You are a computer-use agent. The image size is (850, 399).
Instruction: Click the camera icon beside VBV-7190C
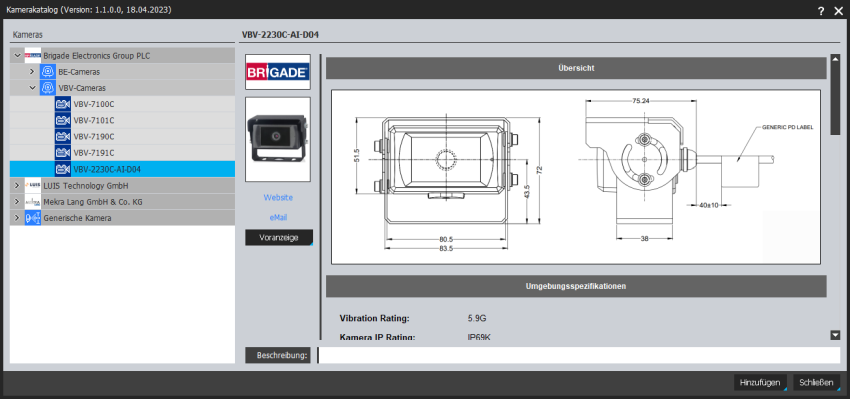coord(63,137)
